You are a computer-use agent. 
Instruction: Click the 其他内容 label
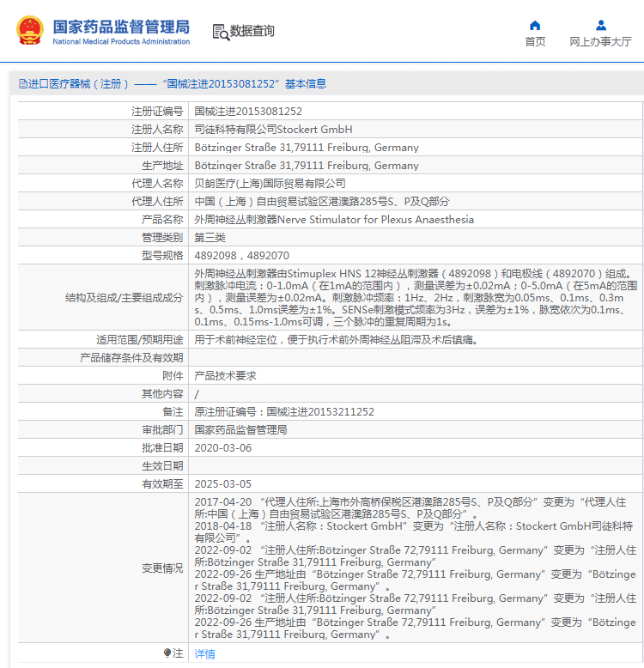(x=162, y=394)
